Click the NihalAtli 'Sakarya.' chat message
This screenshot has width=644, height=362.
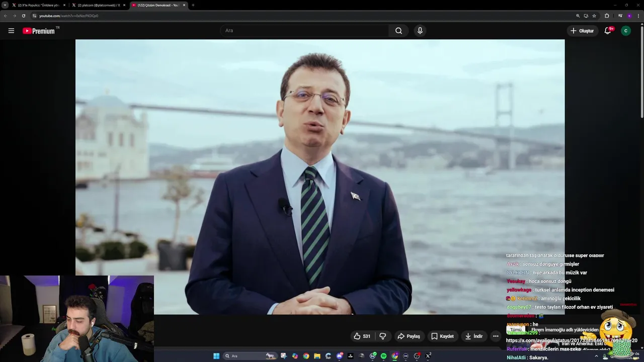[527, 357]
